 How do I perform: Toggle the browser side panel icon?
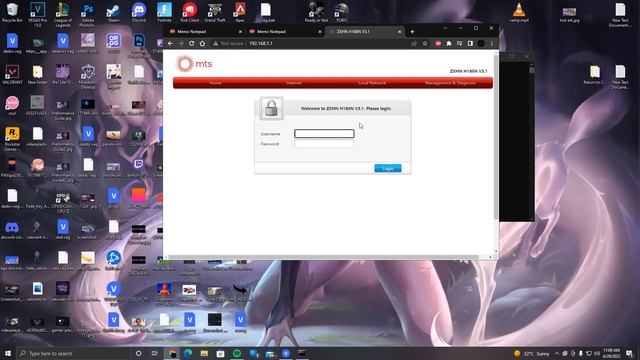(470, 43)
